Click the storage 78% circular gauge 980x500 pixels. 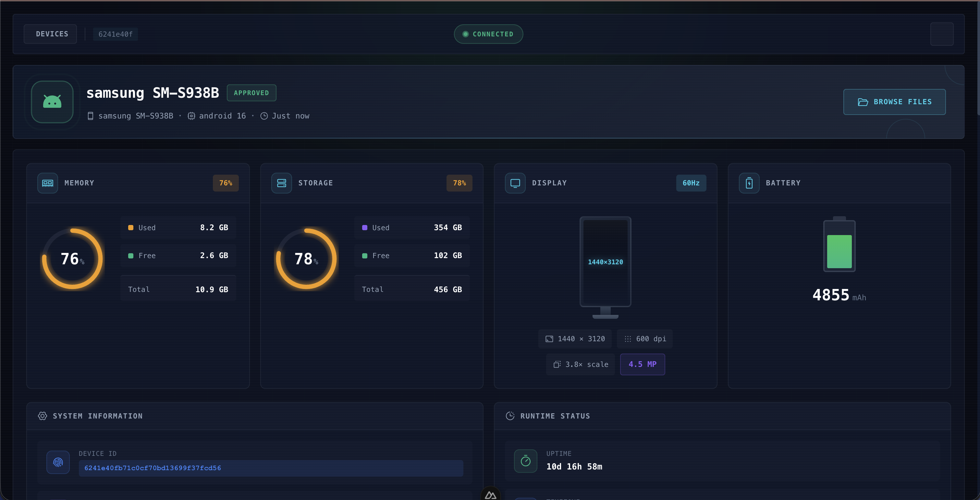tap(306, 259)
